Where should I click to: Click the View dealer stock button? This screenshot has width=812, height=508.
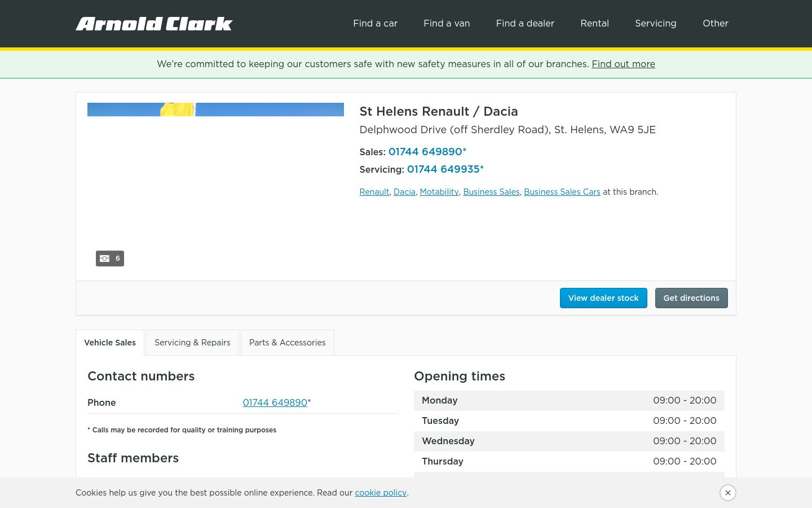(x=603, y=298)
